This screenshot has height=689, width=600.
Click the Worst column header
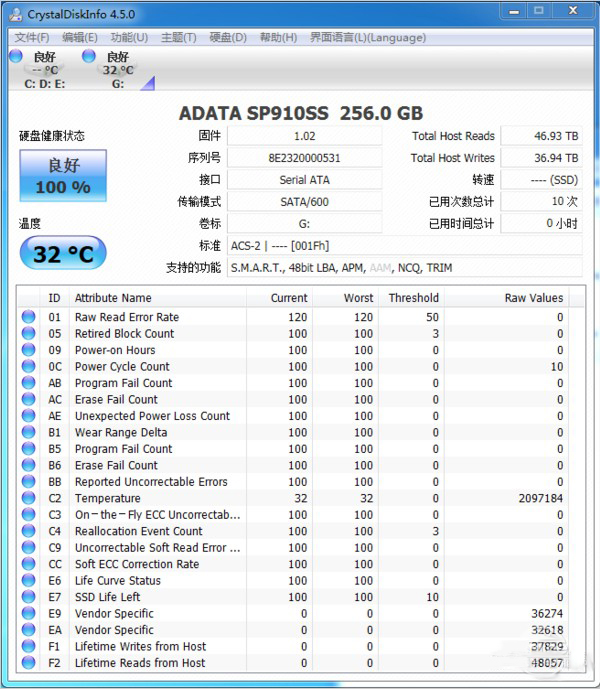point(345,298)
